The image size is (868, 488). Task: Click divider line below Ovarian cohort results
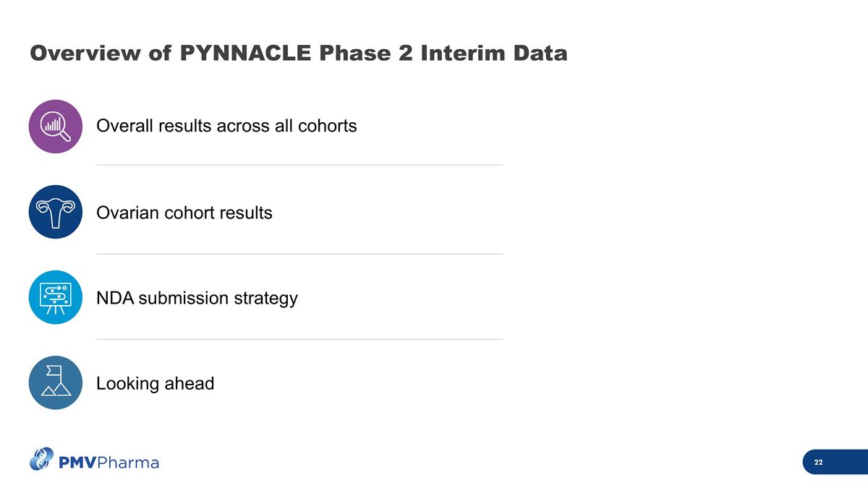click(299, 254)
